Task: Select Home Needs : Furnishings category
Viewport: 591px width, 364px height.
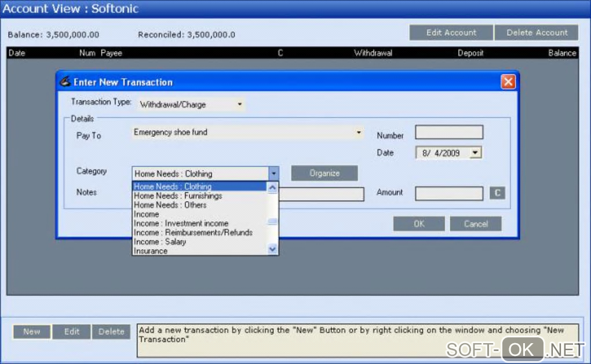Action: pos(200,196)
